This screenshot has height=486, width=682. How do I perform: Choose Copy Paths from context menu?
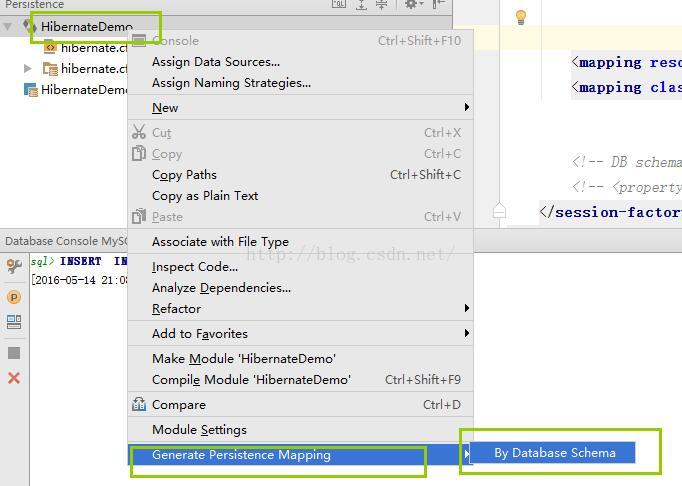click(x=300, y=175)
